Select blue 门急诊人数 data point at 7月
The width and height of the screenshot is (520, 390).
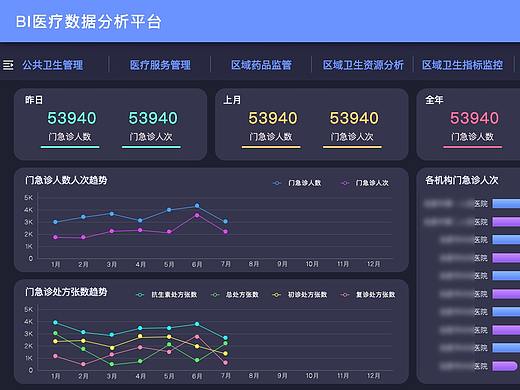[x=226, y=221]
